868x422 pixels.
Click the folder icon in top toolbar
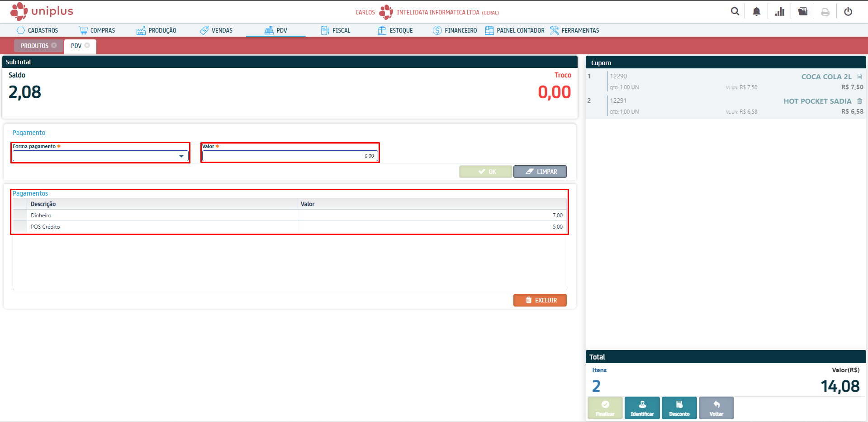pyautogui.click(x=802, y=11)
